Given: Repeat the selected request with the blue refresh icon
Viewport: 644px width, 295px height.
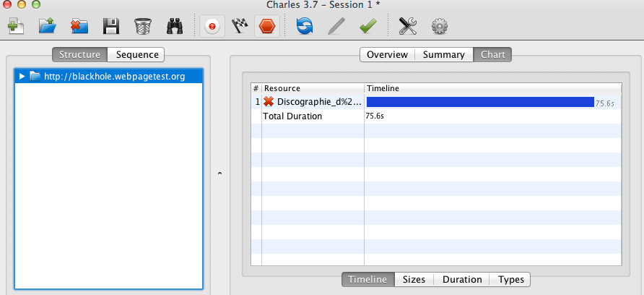Looking at the screenshot, I should coord(305,27).
